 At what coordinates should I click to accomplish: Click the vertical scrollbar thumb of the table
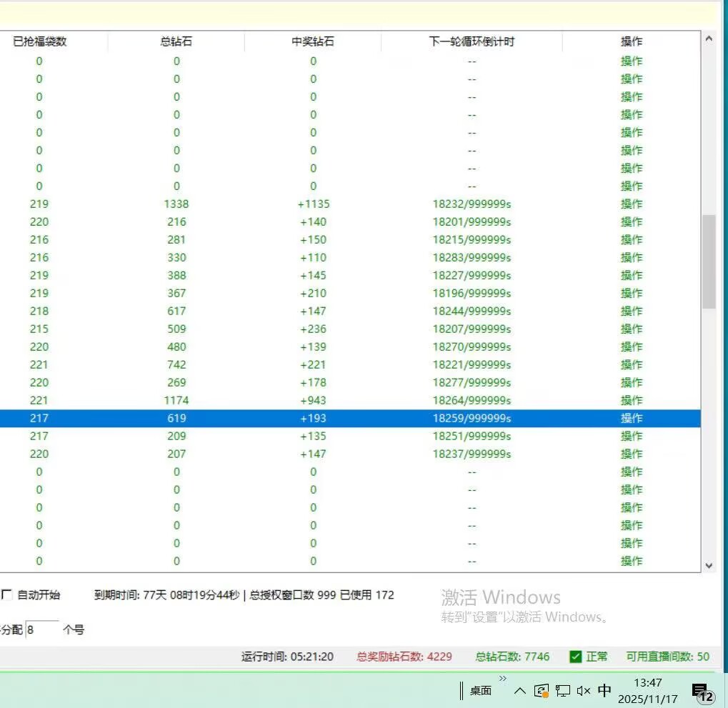(x=709, y=261)
